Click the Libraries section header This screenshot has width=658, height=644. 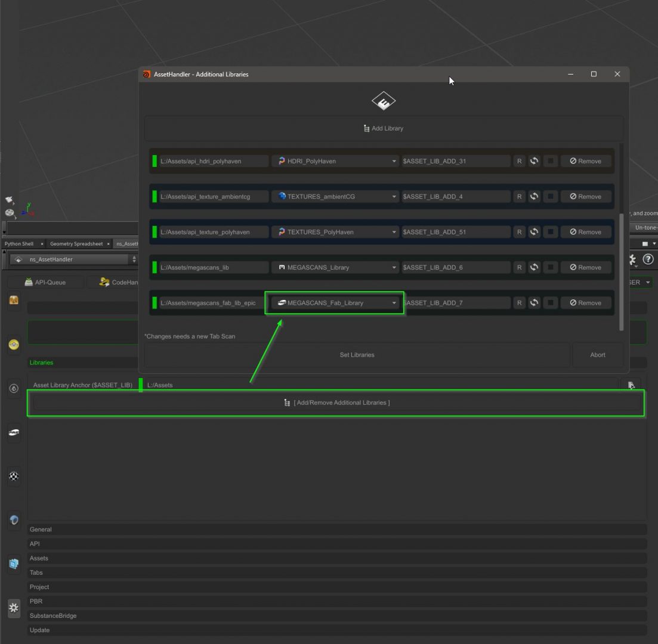(x=83, y=363)
